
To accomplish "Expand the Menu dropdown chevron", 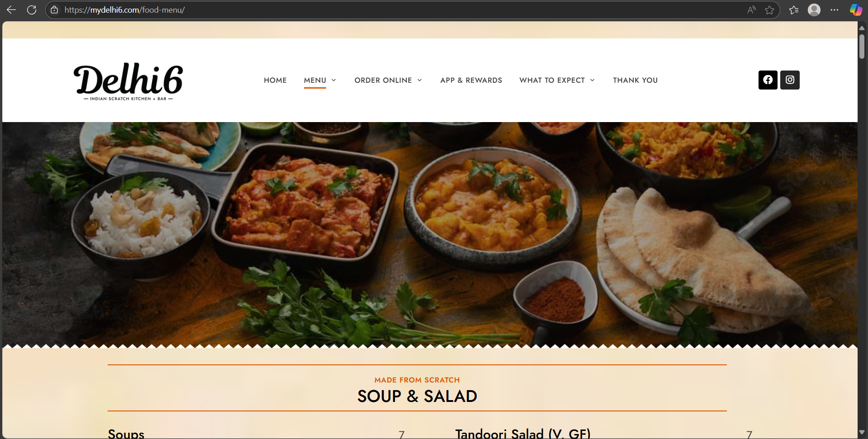I will tap(334, 80).
